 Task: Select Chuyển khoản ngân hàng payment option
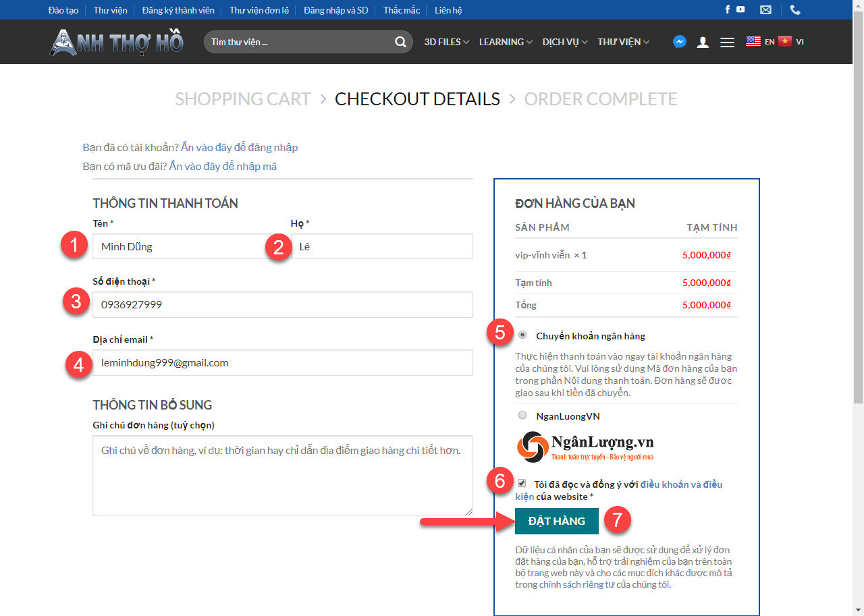pyautogui.click(x=522, y=335)
